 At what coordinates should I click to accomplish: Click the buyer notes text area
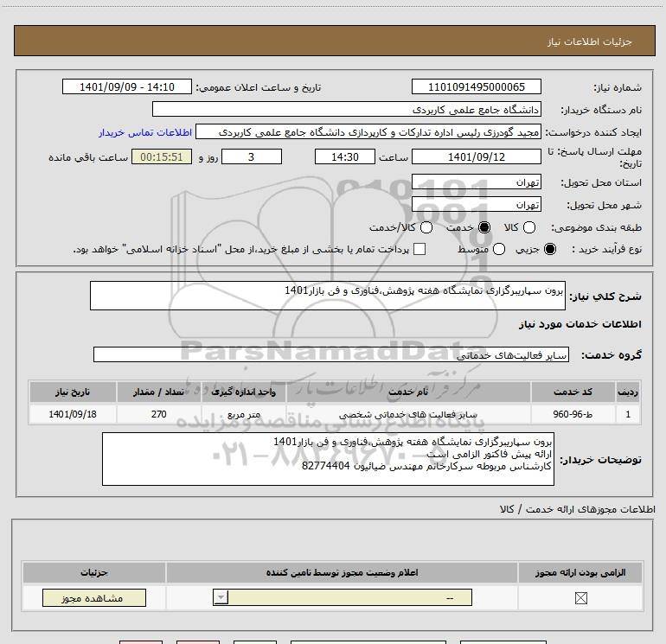click(x=328, y=459)
